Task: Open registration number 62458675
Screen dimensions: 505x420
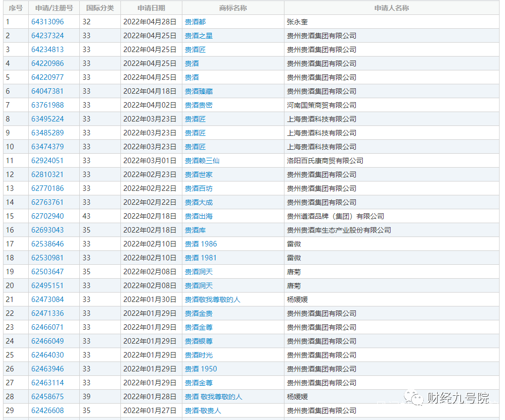Action: [x=48, y=397]
